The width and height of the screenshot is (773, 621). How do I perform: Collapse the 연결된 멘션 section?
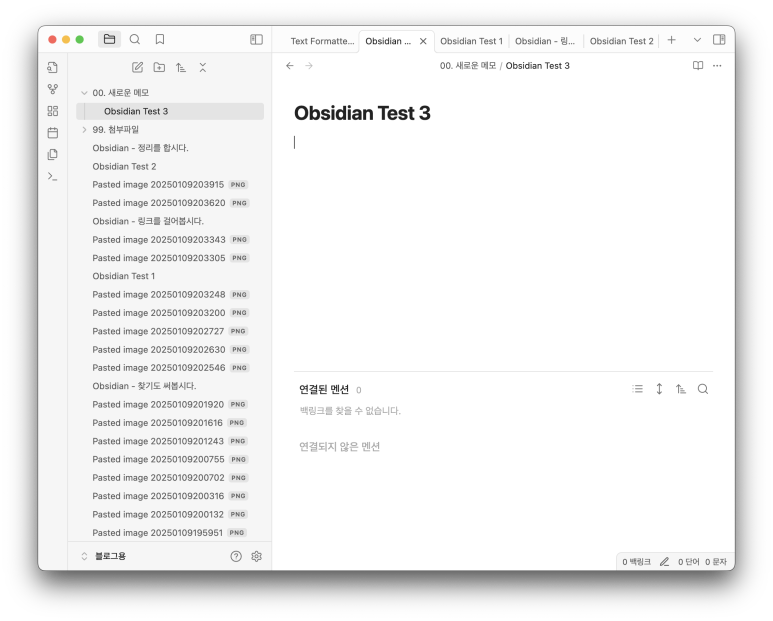coord(324,390)
